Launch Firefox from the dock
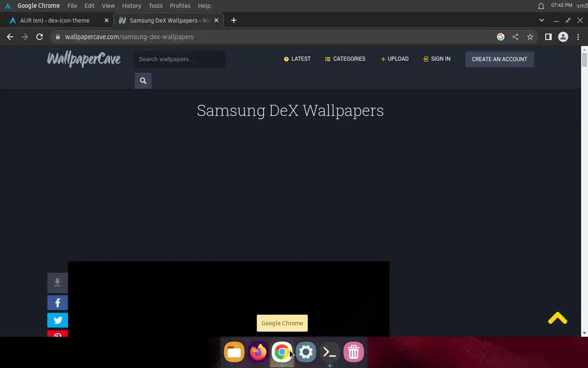This screenshot has width=588, height=368. click(258, 352)
